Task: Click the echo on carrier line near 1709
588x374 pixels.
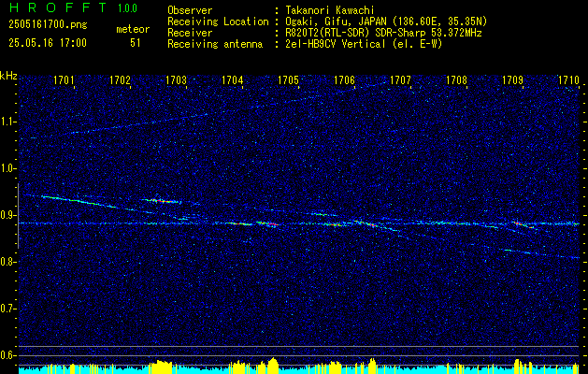Action: click(523, 224)
